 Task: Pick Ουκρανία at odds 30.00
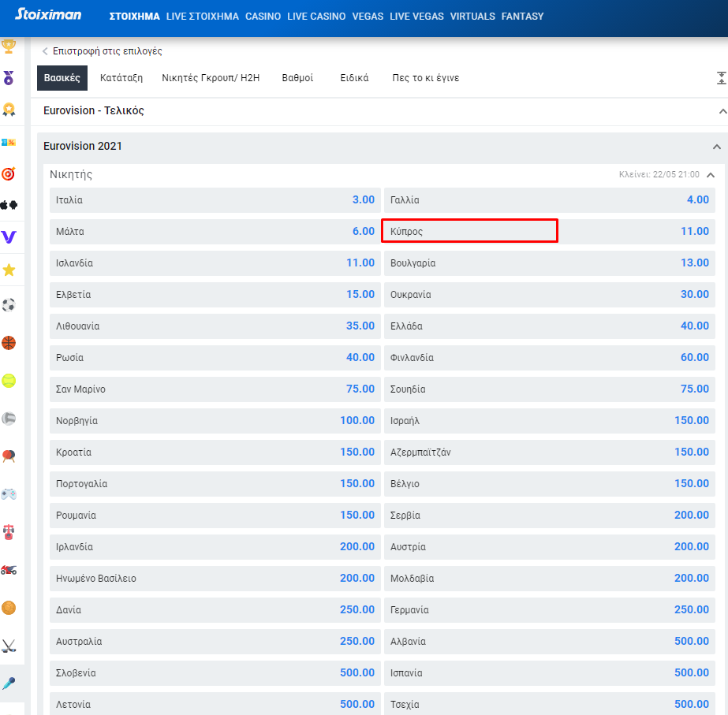[x=550, y=295]
